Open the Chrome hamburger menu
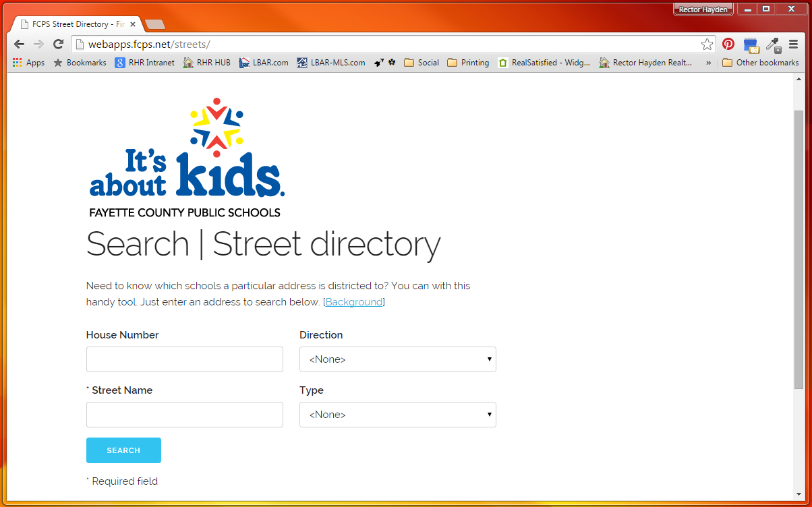 coord(794,44)
